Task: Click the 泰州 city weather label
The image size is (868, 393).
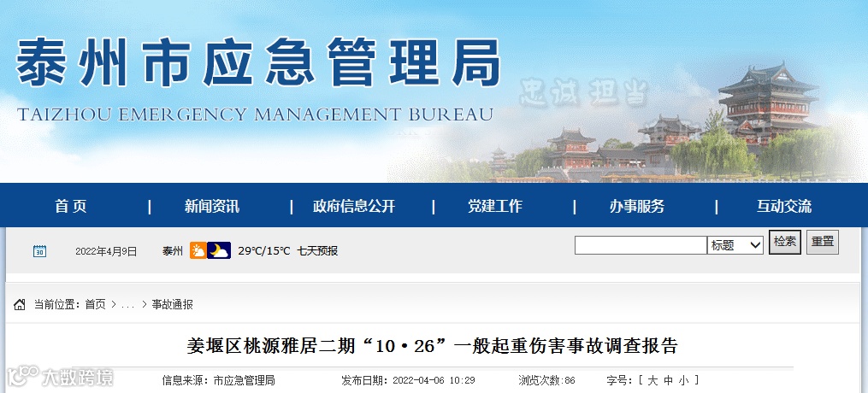Action: pyautogui.click(x=172, y=251)
